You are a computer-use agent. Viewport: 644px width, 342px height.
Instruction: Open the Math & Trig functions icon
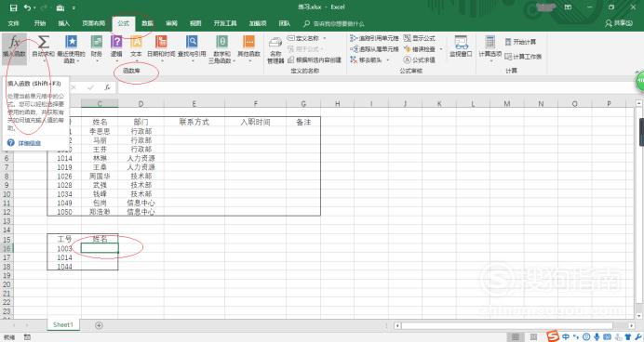(221, 42)
